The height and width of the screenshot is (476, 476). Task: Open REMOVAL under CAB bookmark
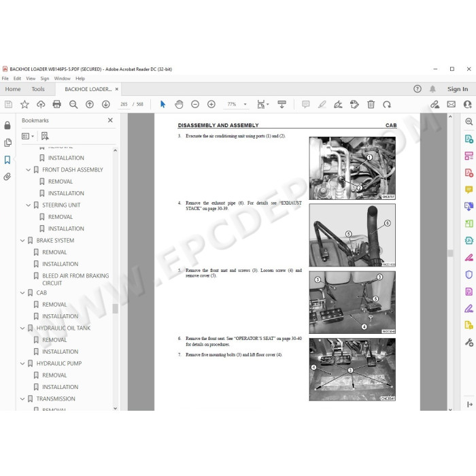click(x=54, y=305)
